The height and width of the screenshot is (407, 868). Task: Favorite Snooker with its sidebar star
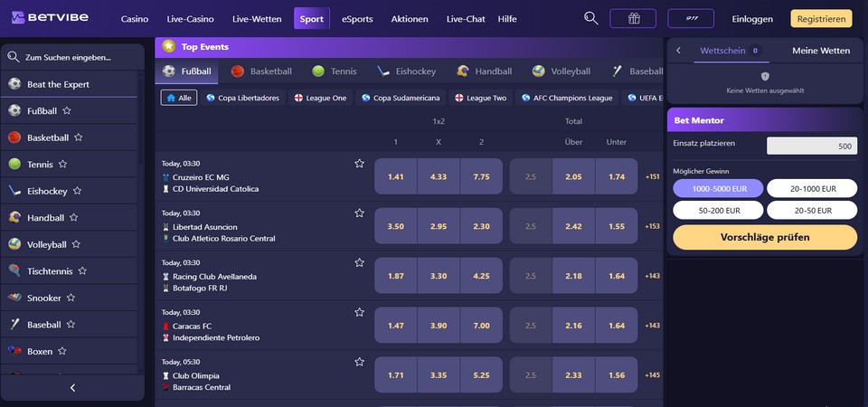[71, 298]
